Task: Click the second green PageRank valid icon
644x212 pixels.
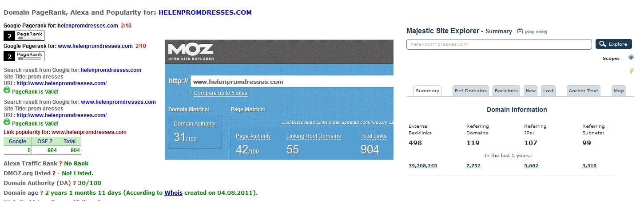Action: [7, 122]
